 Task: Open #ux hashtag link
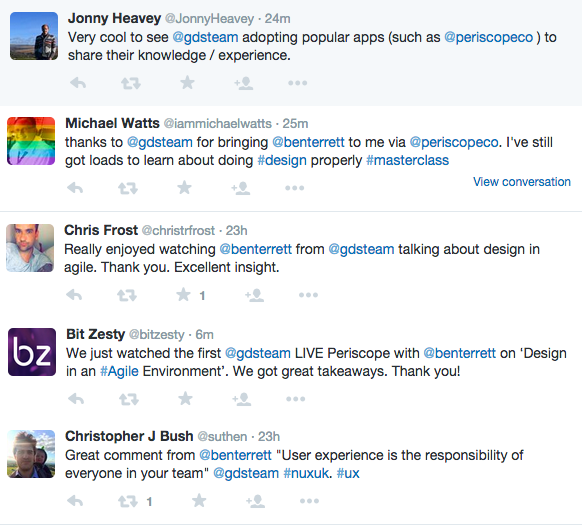(x=348, y=473)
